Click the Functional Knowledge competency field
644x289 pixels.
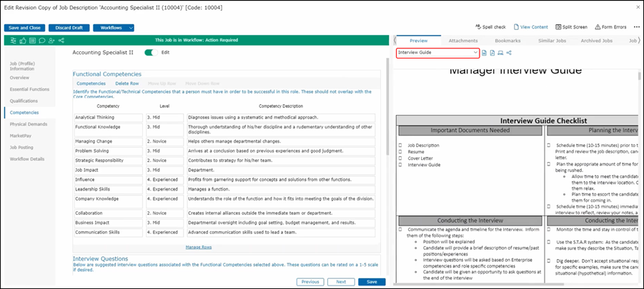[x=108, y=127]
